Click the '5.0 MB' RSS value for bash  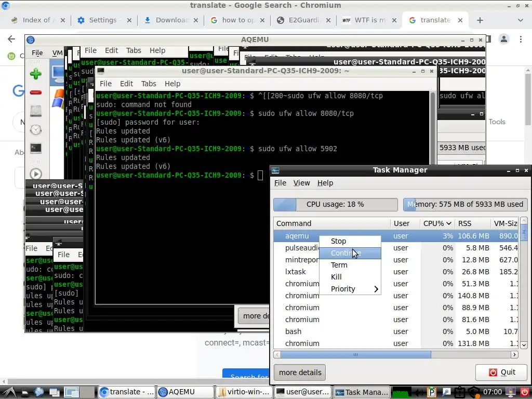click(x=477, y=331)
